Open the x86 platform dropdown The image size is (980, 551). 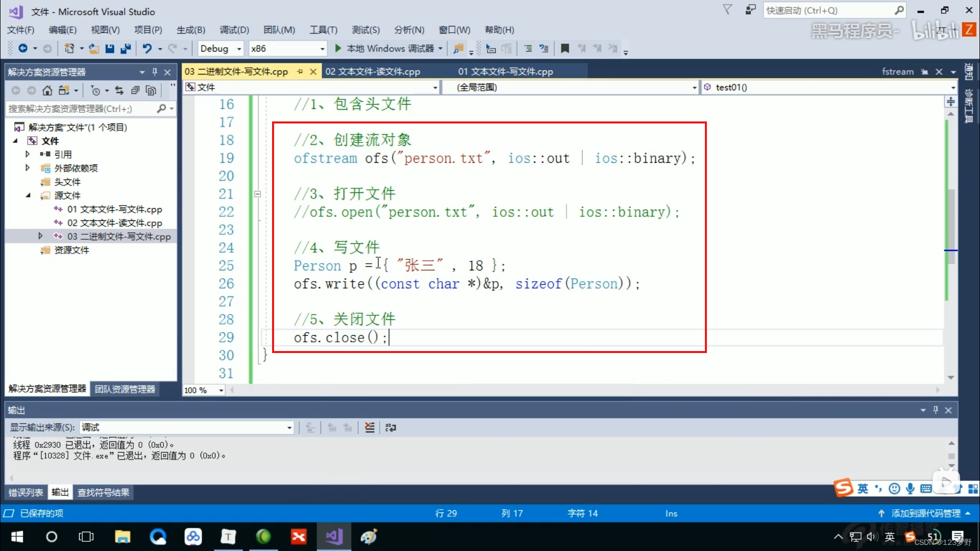click(x=288, y=48)
